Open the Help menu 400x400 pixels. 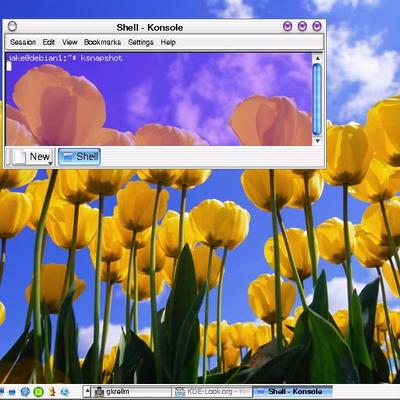point(168,42)
